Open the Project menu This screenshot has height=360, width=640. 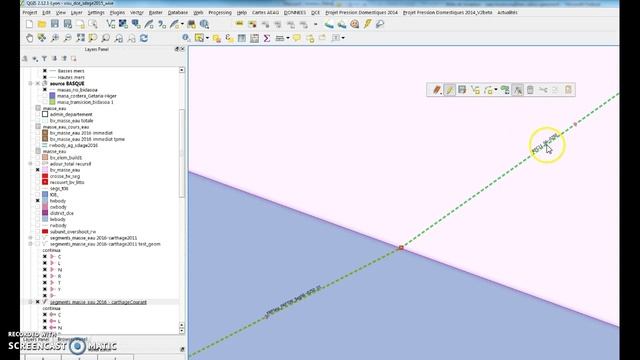30,13
